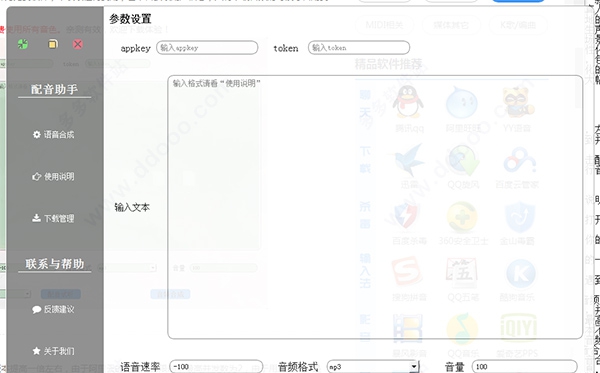Click the download icon beside 下载管理
The height and width of the screenshot is (373, 600).
36,218
